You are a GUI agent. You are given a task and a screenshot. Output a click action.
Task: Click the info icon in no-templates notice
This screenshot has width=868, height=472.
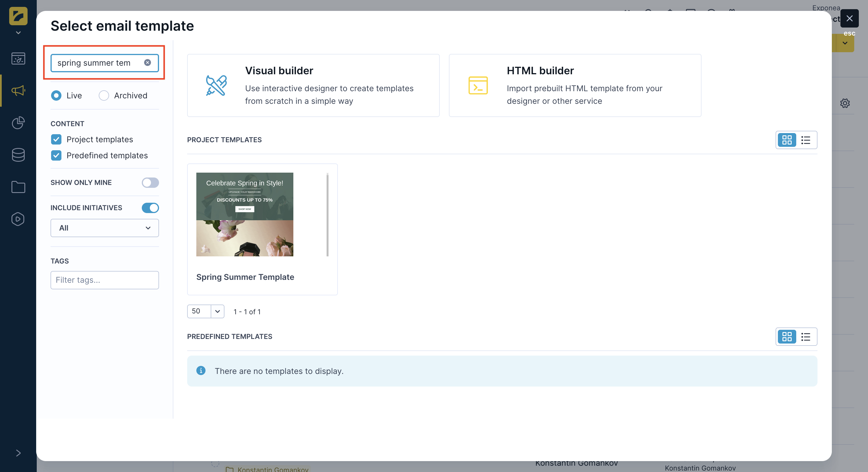coord(201,371)
